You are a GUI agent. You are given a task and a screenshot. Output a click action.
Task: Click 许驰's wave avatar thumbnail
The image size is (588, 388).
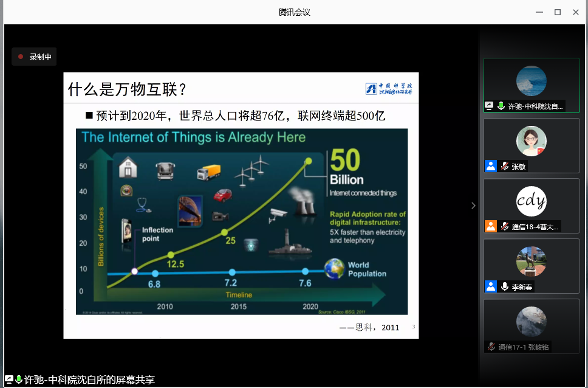[531, 81]
